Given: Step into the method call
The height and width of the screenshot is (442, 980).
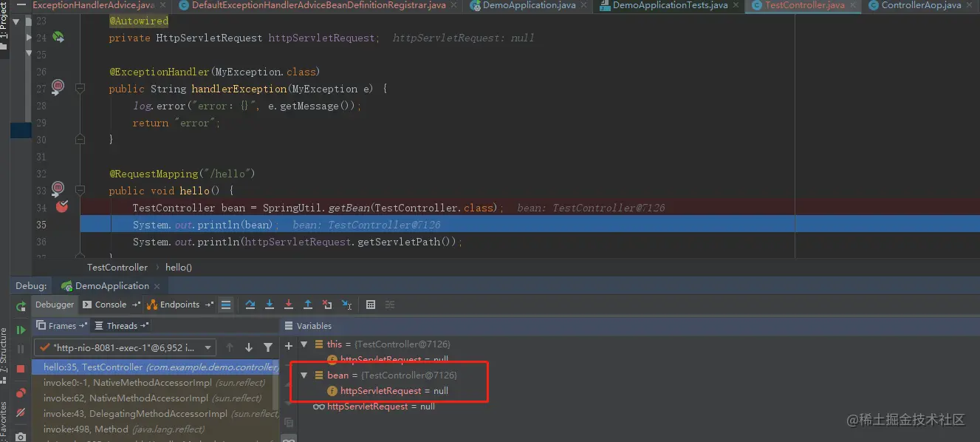Looking at the screenshot, I should [x=270, y=305].
